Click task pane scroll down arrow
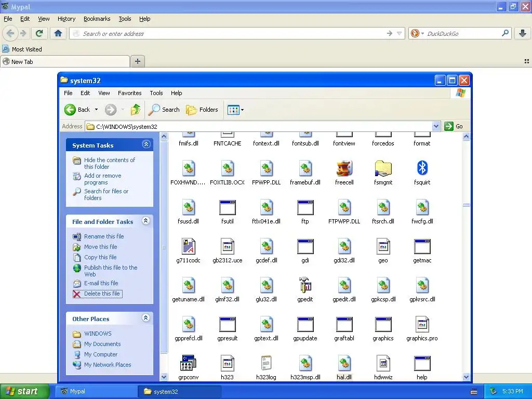 [x=164, y=377]
